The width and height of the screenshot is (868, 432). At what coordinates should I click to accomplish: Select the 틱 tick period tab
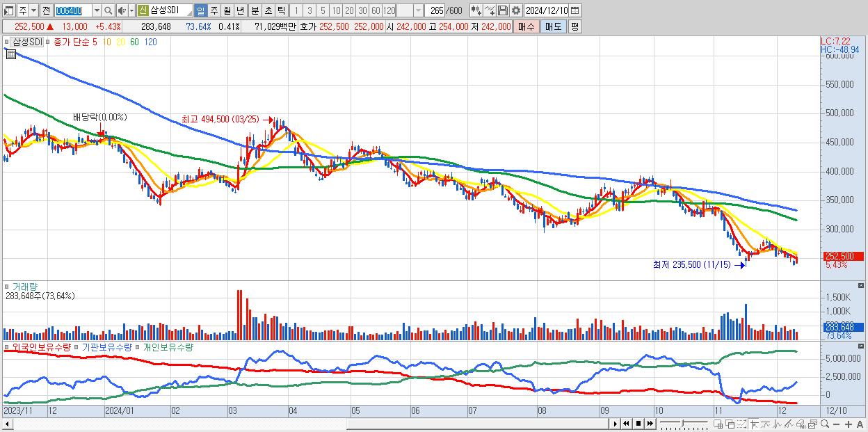[281, 10]
